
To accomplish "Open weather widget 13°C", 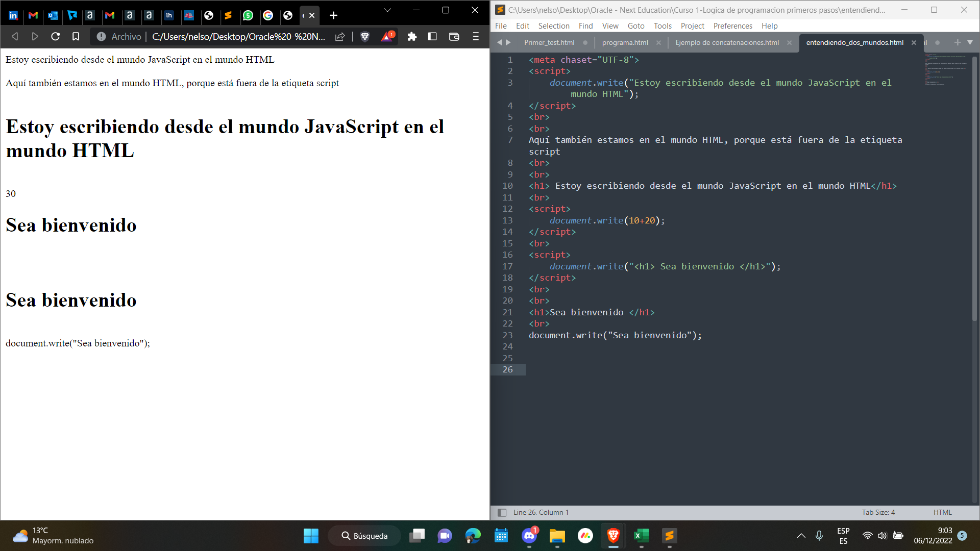I will (53, 536).
